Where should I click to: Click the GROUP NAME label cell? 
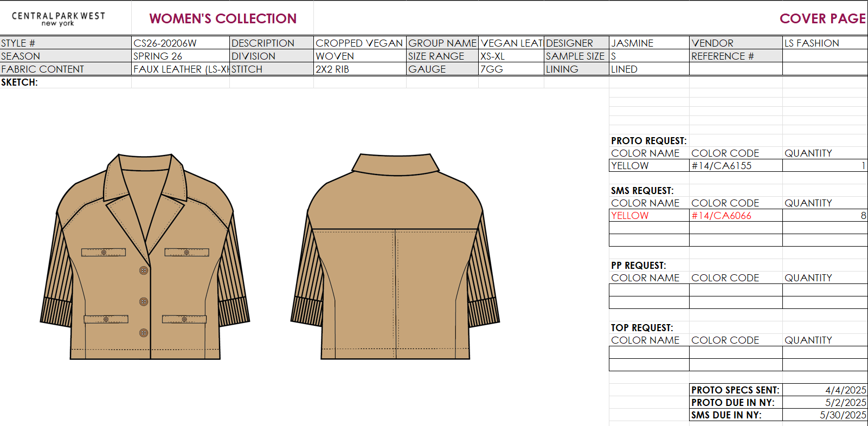click(442, 43)
